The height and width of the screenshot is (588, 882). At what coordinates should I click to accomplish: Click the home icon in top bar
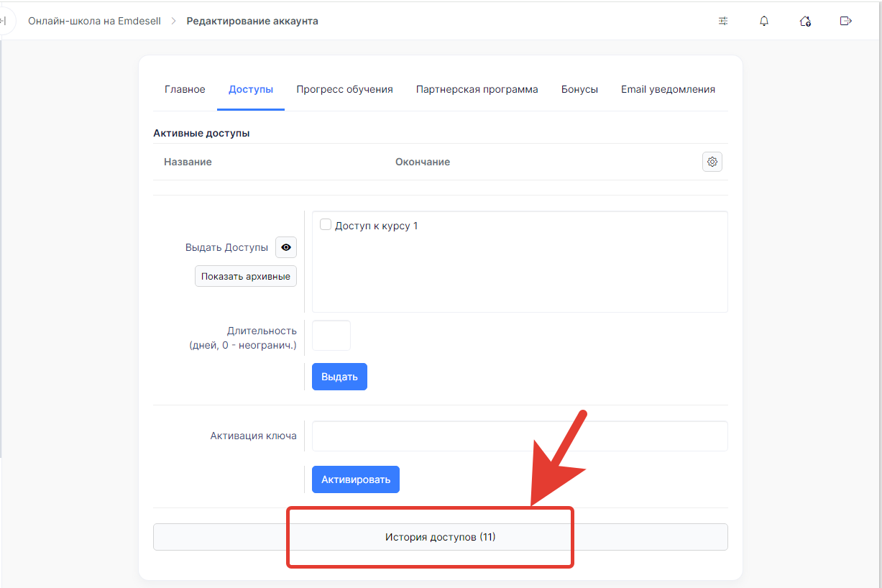[x=805, y=21]
